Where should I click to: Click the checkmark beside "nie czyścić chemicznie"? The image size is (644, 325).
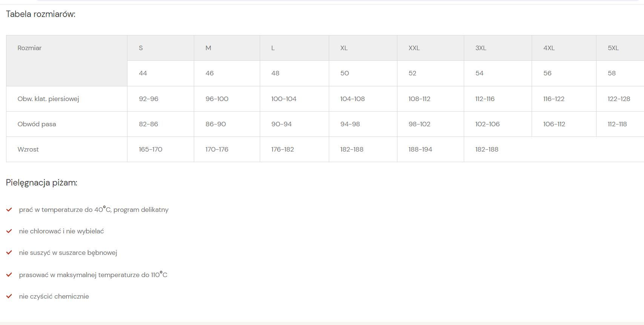(9, 296)
